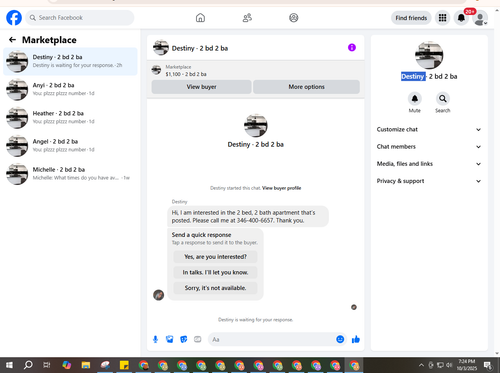Open the Facebook menu grid icon

[x=442, y=18]
